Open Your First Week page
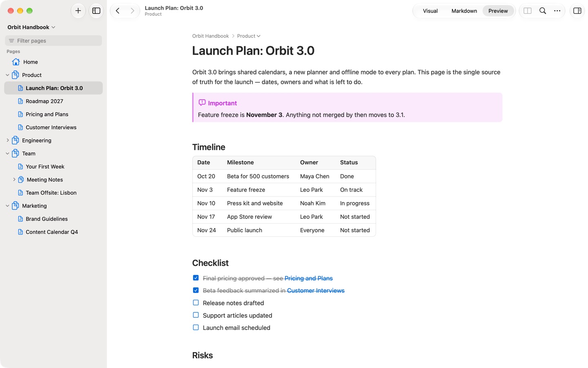The image size is (588, 368). point(53,166)
